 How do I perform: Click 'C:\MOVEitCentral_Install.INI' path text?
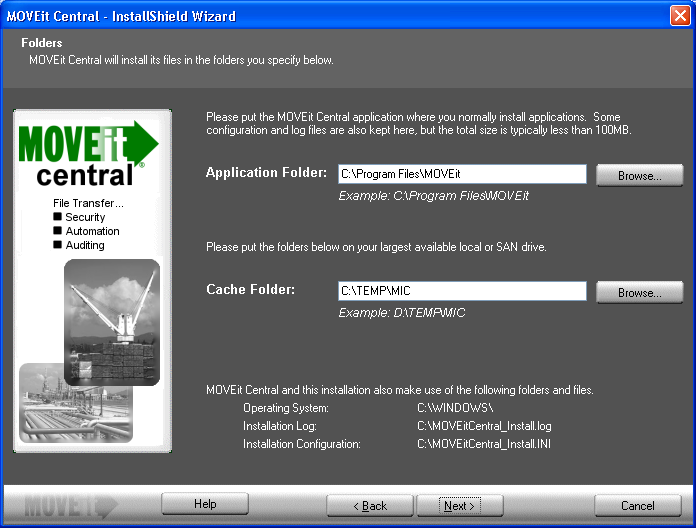coord(484,444)
